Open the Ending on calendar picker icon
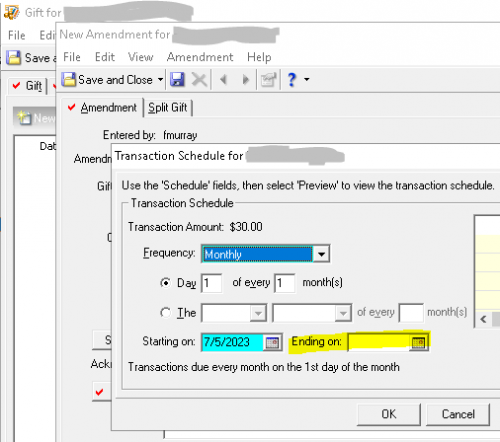 click(x=419, y=342)
